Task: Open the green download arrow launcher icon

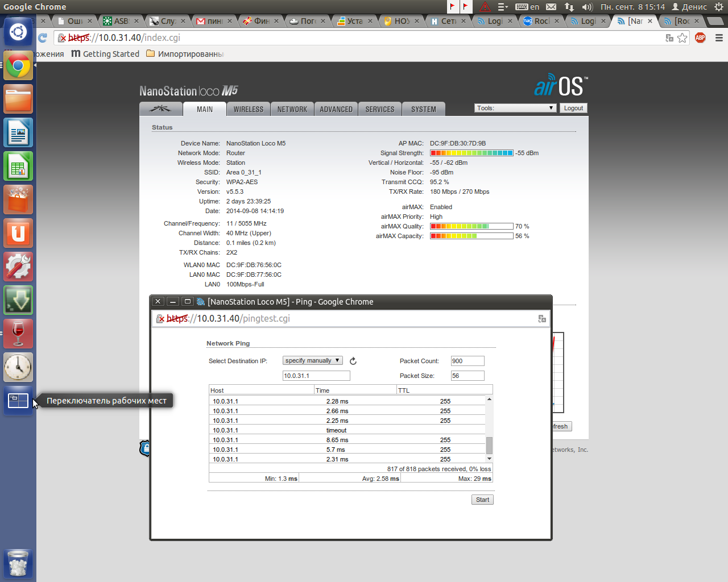Action: point(18,301)
